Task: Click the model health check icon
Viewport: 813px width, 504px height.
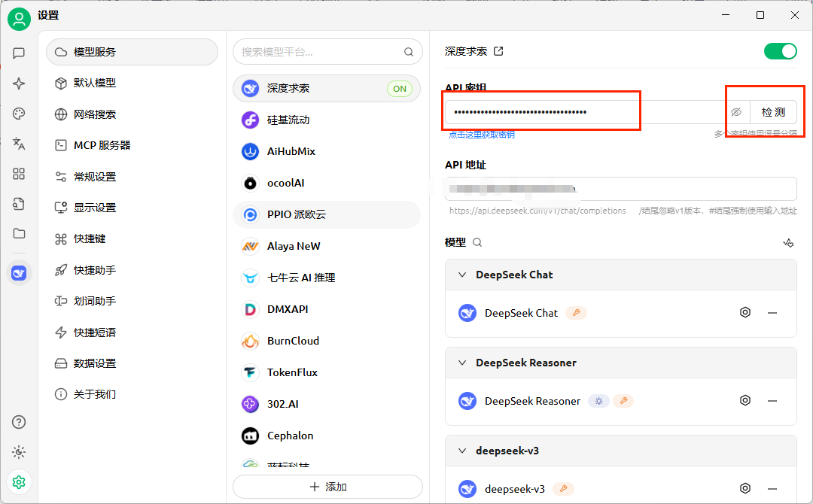Action: 788,242
